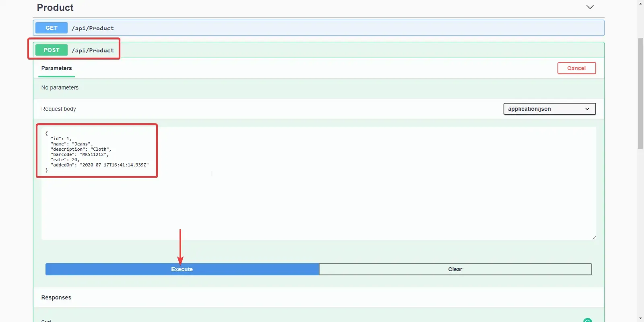Viewport: 644px width, 322px height.
Task: Expand the GET /api/Product endpoint path
Action: (x=93, y=28)
